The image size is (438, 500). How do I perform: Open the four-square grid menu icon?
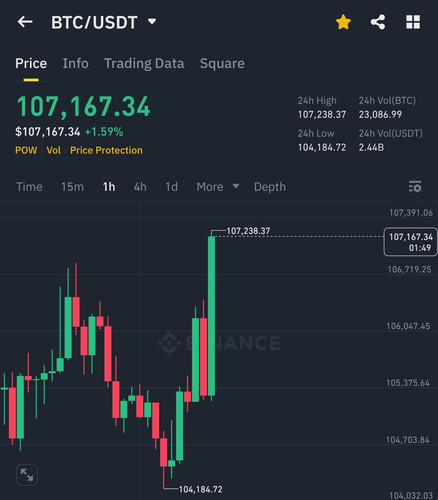tap(413, 22)
